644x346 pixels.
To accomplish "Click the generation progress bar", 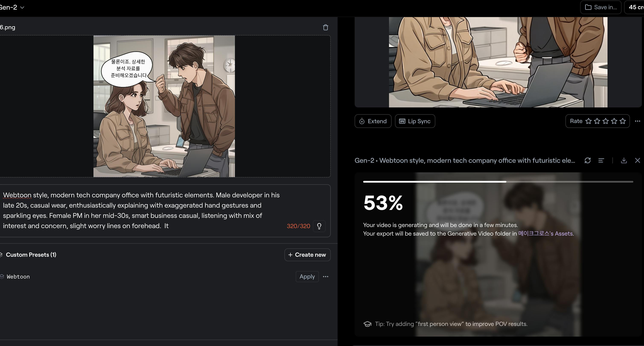I will pos(498,182).
